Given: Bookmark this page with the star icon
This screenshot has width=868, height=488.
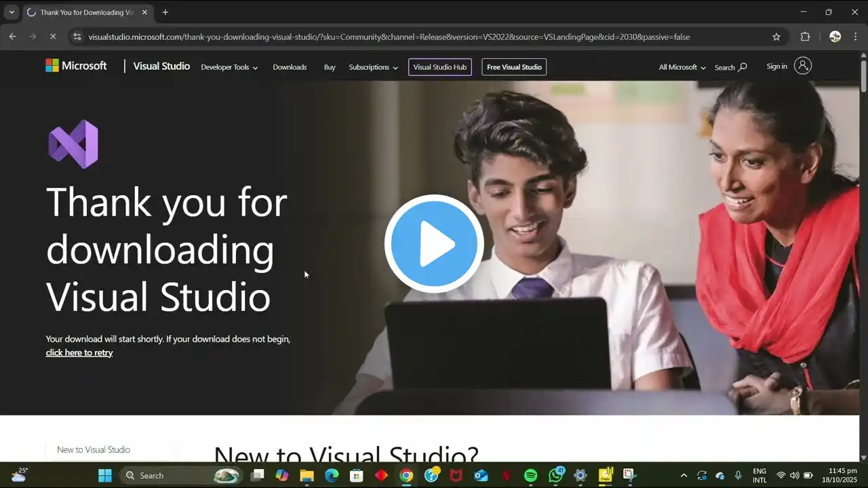Looking at the screenshot, I should 776,37.
